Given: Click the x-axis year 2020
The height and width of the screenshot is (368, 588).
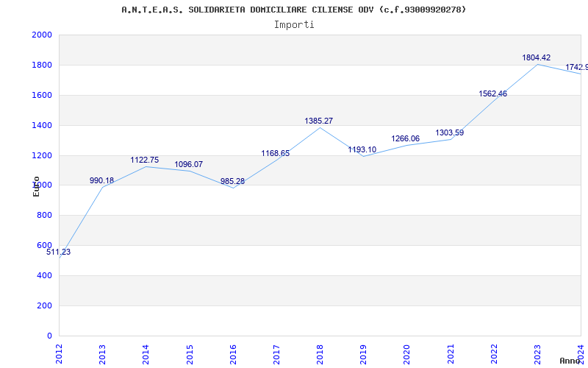Looking at the screenshot, I should 407,354.
